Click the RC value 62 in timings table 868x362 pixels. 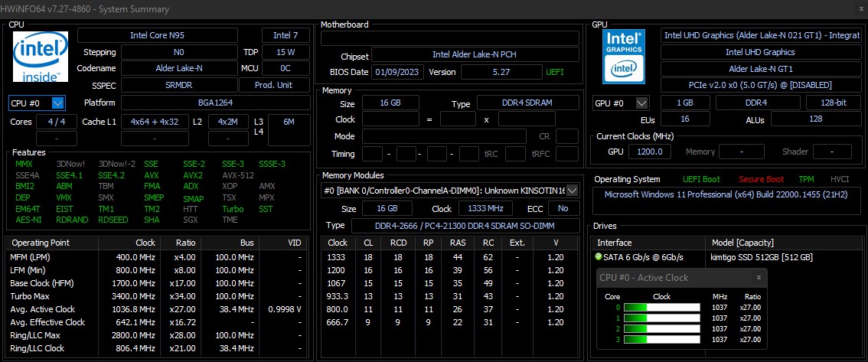point(487,257)
